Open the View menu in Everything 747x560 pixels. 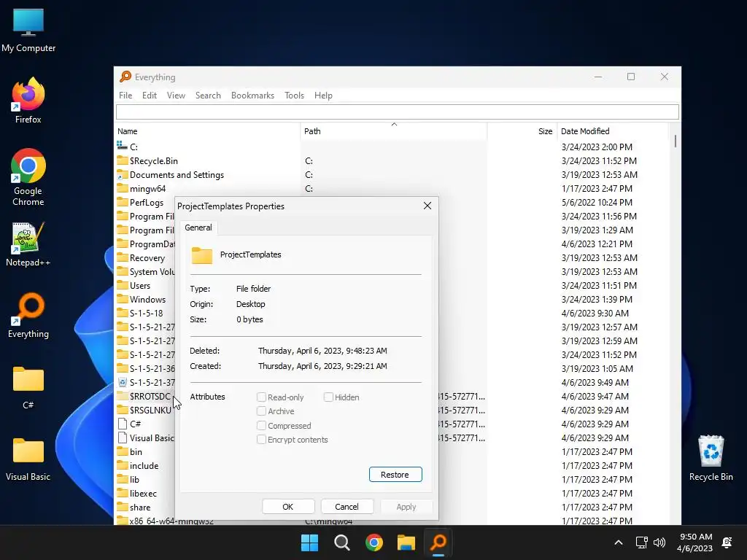tap(176, 96)
